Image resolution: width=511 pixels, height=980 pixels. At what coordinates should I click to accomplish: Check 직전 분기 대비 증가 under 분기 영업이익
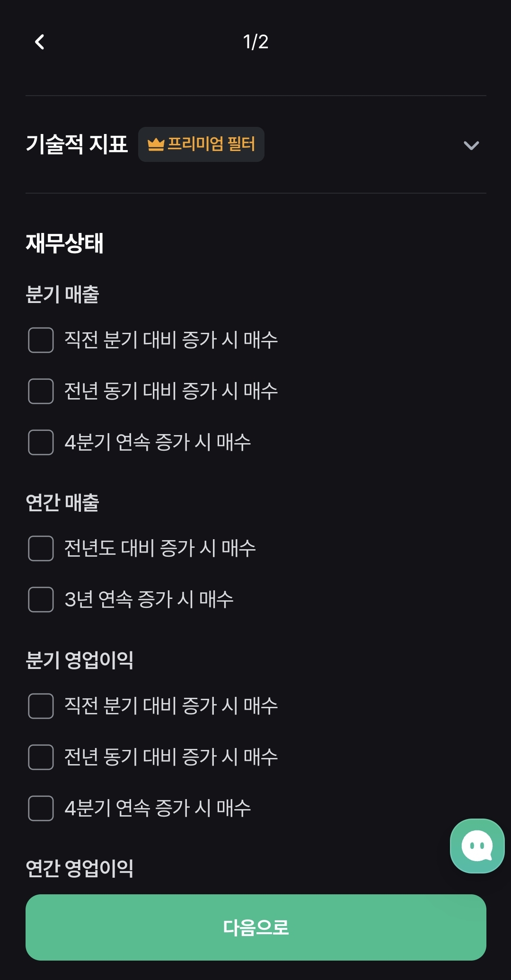click(41, 706)
